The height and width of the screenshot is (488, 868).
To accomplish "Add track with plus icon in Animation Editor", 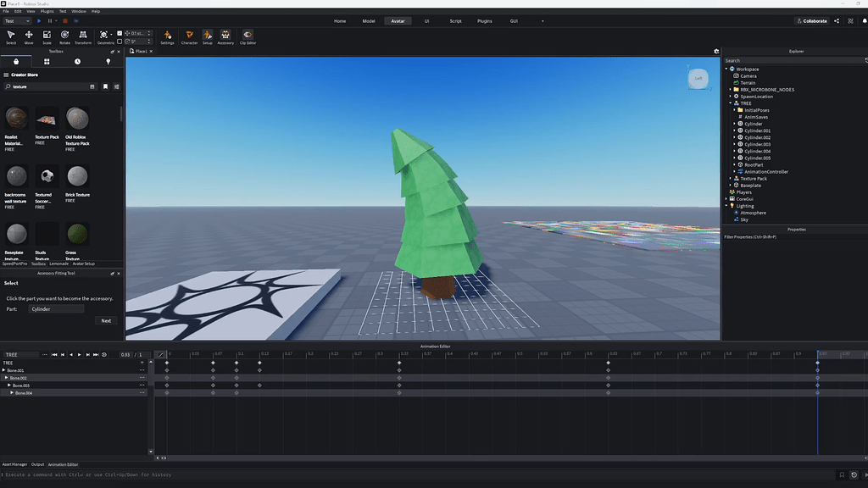I will click(x=142, y=363).
